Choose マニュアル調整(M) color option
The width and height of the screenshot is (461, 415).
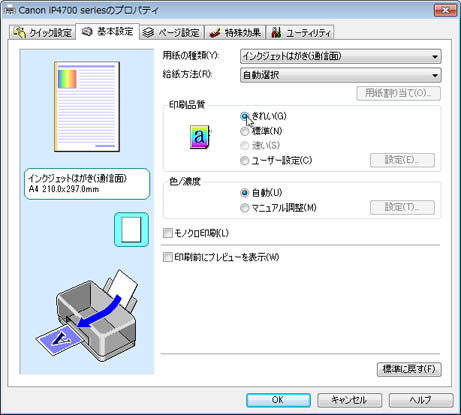pos(278,208)
